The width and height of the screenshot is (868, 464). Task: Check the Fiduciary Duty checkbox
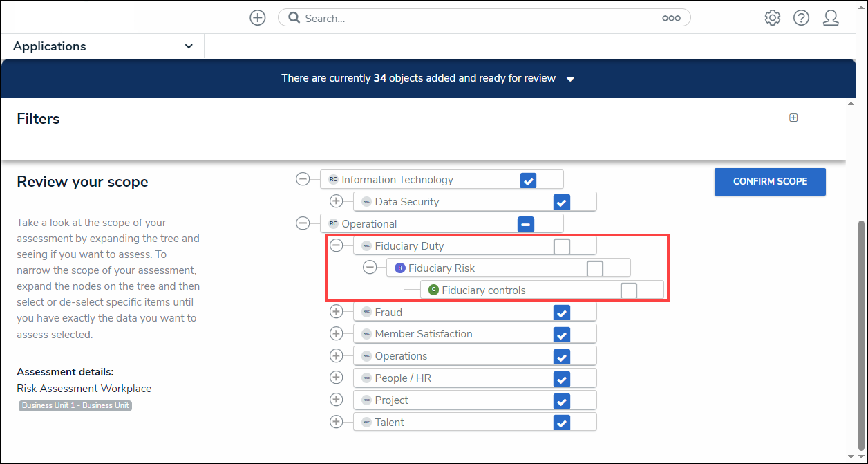pyautogui.click(x=562, y=247)
